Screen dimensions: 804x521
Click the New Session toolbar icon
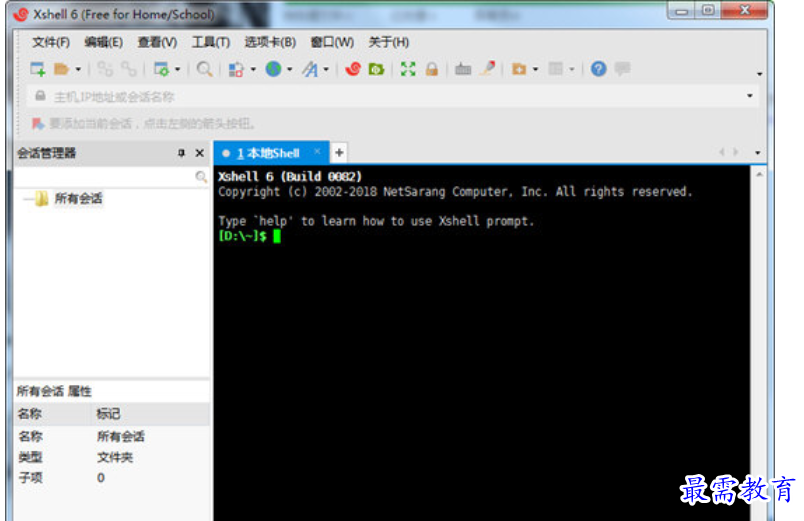pos(38,69)
